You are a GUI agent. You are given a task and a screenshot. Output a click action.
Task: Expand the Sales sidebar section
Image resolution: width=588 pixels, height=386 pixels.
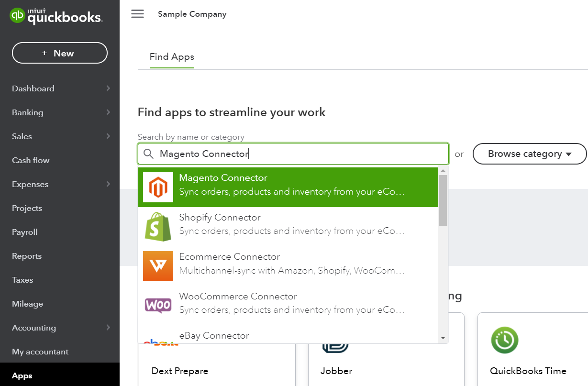point(22,136)
